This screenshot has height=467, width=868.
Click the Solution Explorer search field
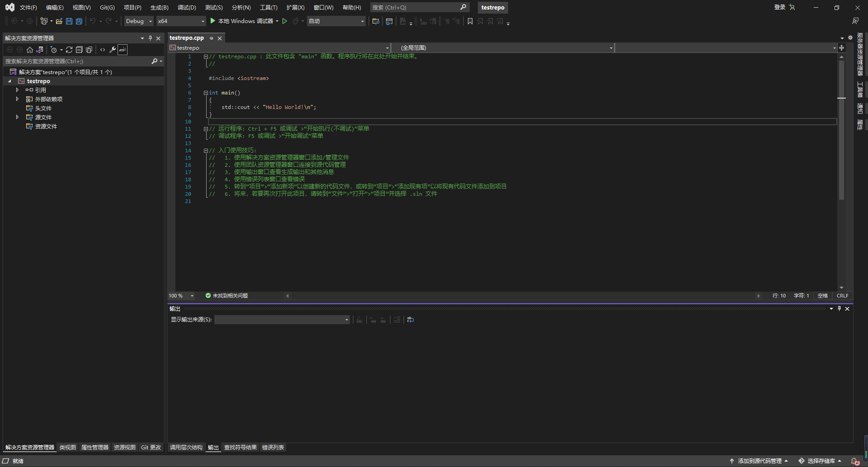77,61
